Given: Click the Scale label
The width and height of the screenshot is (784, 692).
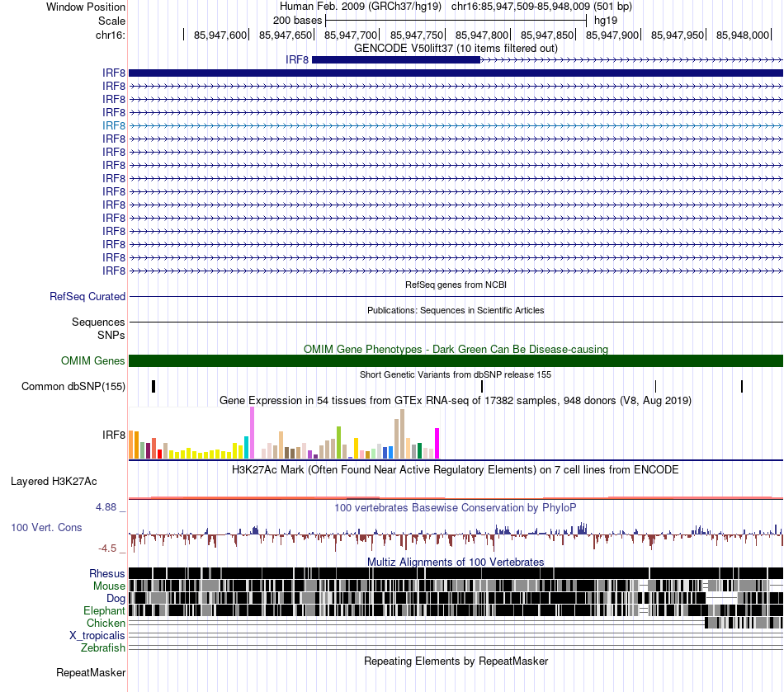Looking at the screenshot, I should (111, 21).
